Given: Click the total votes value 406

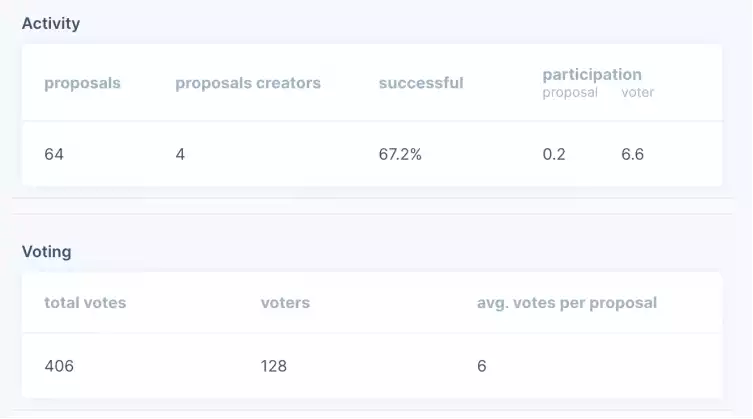Looking at the screenshot, I should (x=59, y=366).
